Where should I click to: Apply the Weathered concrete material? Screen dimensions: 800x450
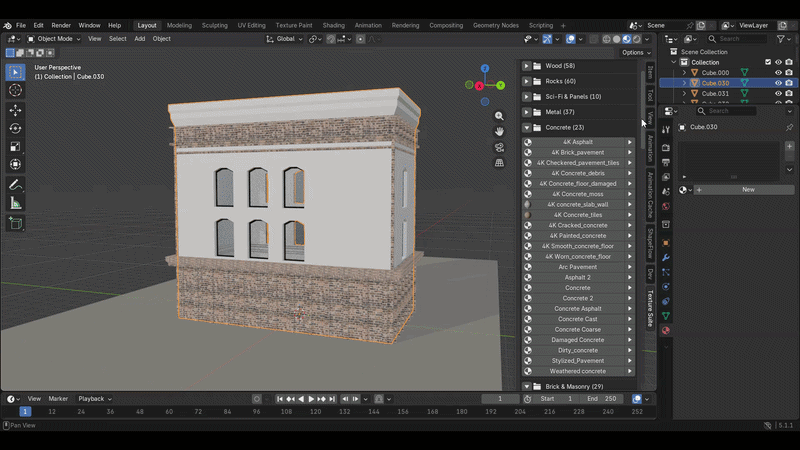point(578,371)
